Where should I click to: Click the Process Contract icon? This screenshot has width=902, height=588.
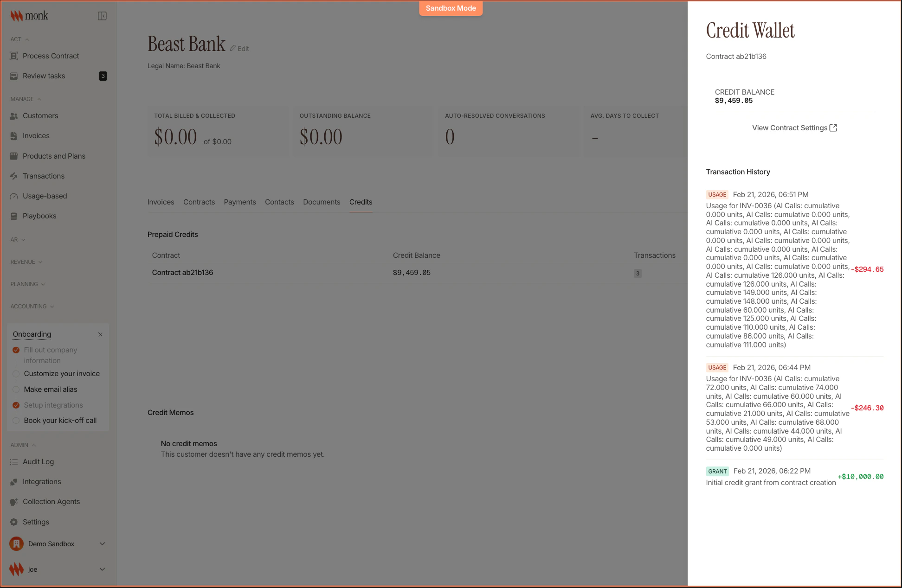pyautogui.click(x=14, y=56)
